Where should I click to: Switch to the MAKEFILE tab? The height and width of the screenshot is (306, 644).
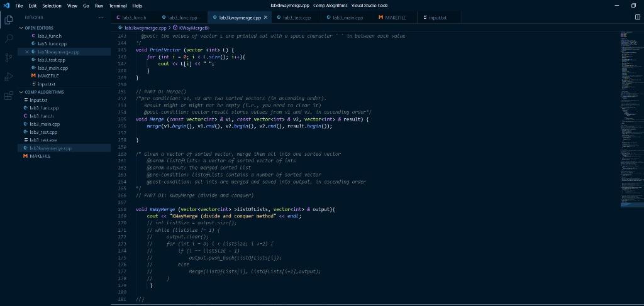coord(395,18)
